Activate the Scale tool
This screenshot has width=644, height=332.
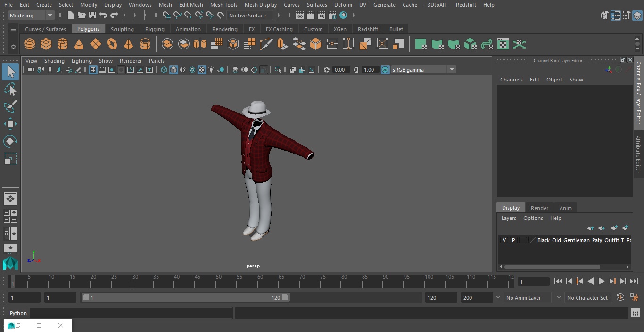[10, 159]
